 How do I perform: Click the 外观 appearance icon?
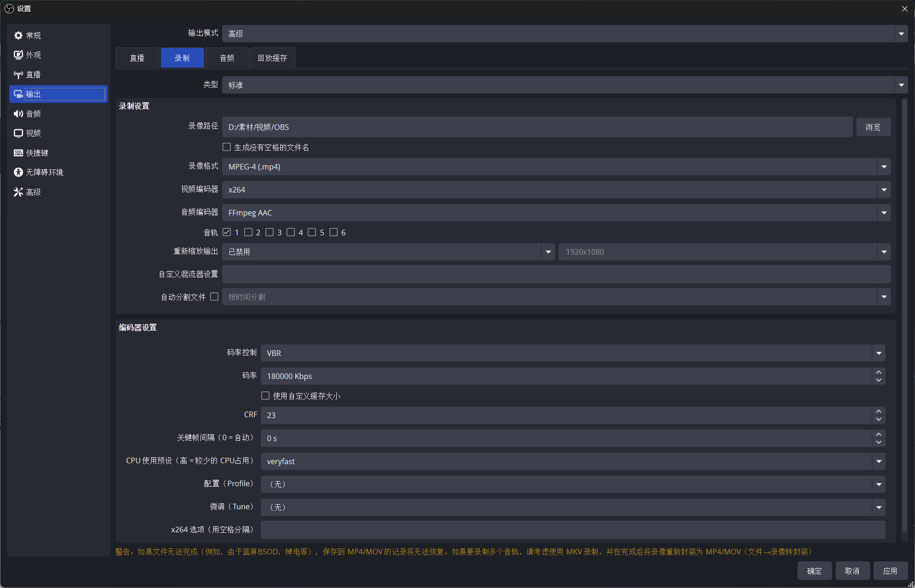[x=18, y=55]
